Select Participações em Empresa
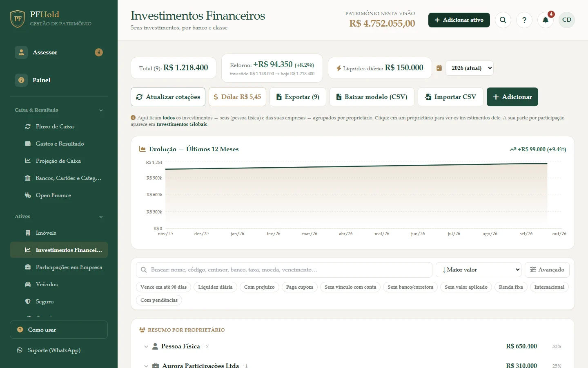 (59, 267)
